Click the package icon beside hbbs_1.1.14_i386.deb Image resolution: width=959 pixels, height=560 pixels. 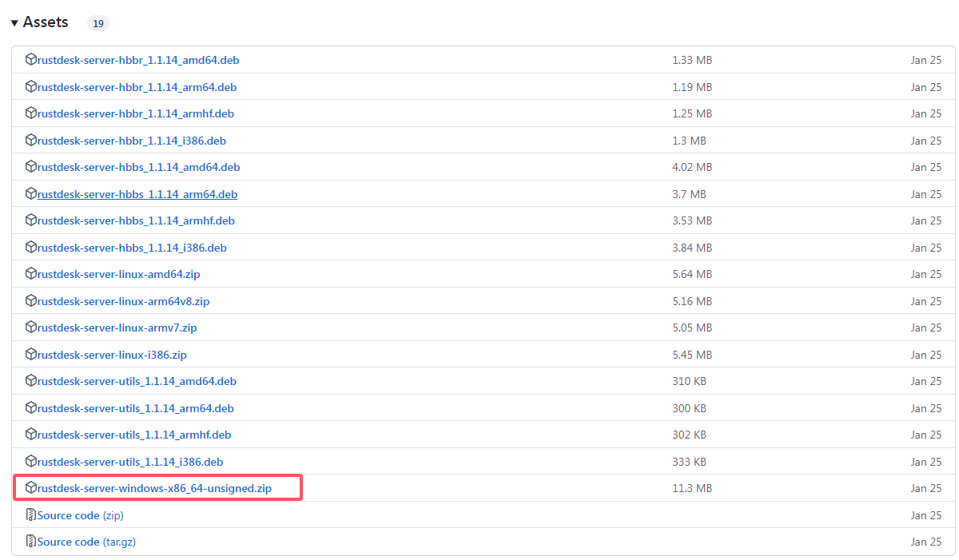click(31, 247)
